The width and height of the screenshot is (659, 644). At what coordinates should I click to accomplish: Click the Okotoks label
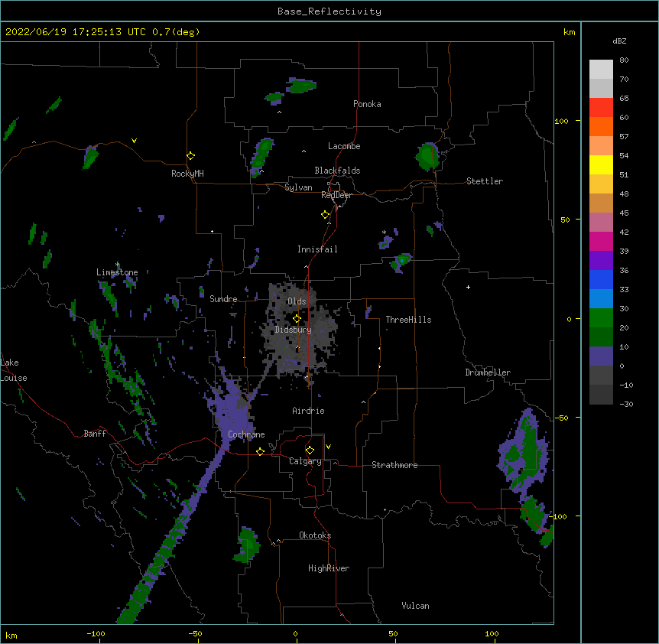pos(315,535)
